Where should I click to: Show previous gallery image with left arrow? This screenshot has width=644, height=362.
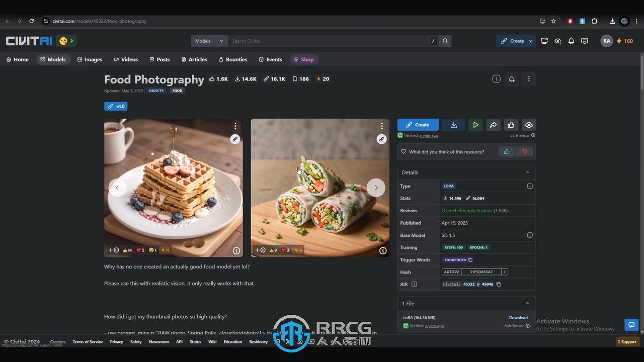(117, 188)
